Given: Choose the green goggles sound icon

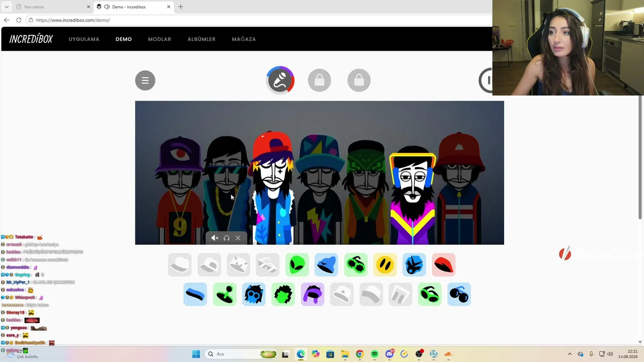Looking at the screenshot, I should pos(430,294).
